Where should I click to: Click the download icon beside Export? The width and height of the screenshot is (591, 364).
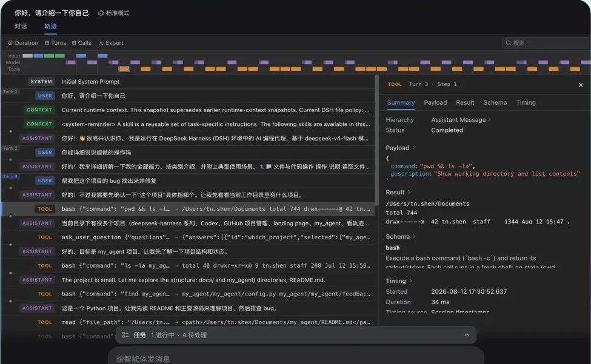(x=101, y=43)
